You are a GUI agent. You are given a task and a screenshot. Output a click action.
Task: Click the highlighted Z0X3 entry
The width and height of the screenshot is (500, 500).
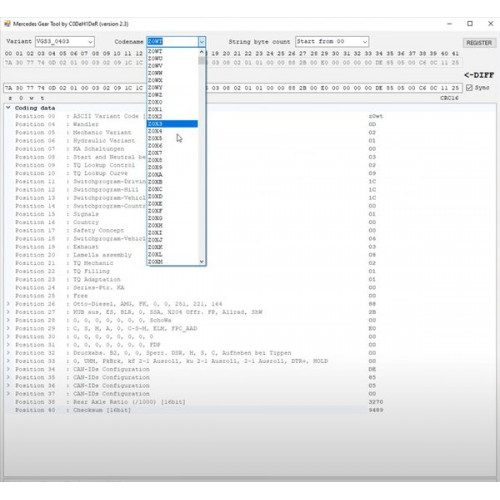pyautogui.click(x=172, y=124)
